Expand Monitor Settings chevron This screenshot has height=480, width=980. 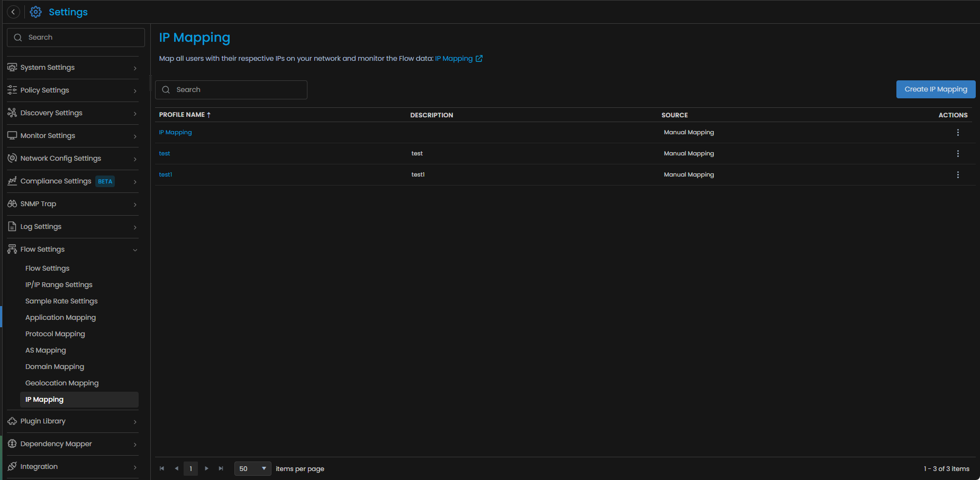[135, 136]
